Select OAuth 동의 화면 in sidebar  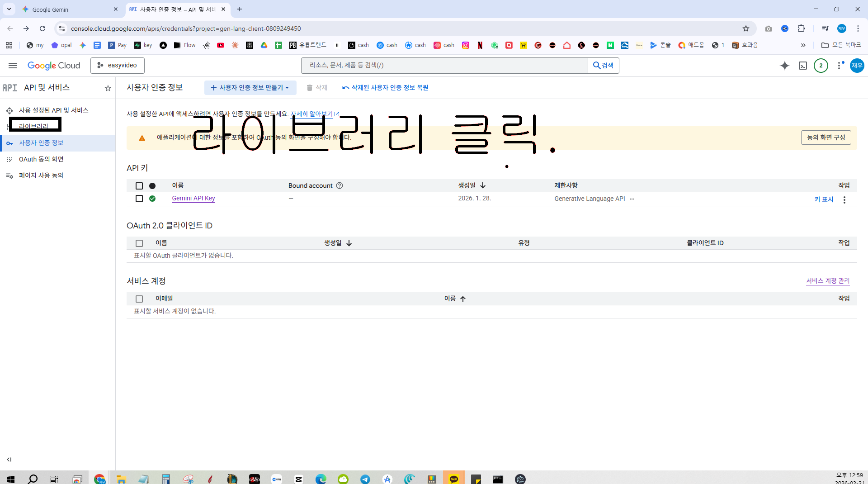(x=41, y=159)
